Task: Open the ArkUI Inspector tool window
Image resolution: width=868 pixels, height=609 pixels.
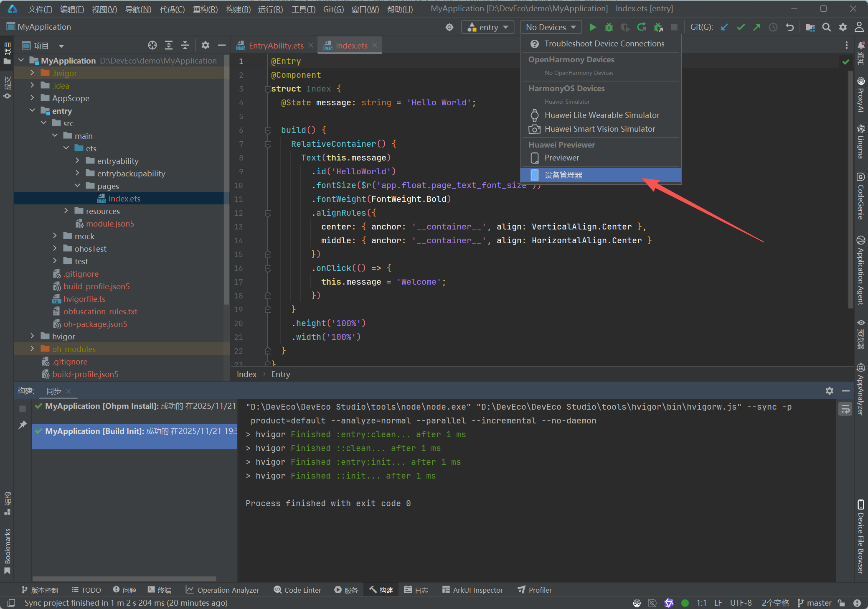Action: [x=472, y=590]
